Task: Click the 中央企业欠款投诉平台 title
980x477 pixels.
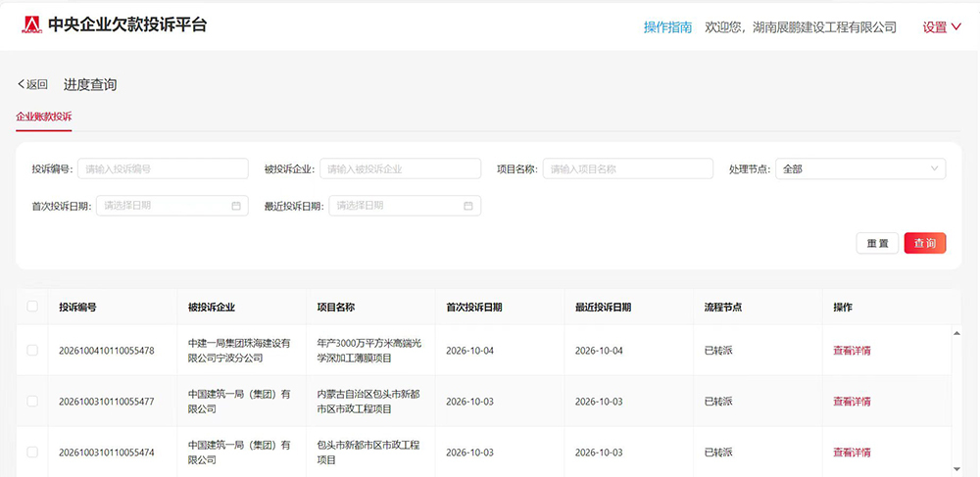Action: [126, 24]
